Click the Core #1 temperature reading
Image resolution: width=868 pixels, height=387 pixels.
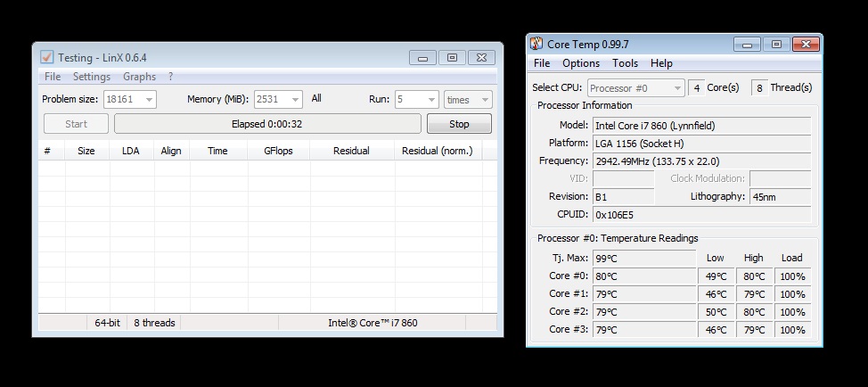(644, 294)
